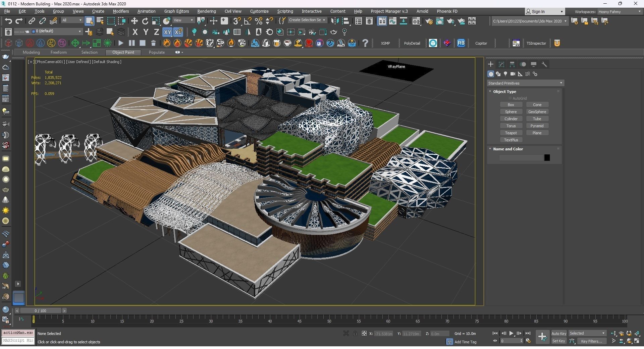The width and height of the screenshot is (644, 349).
Task: Open the Rendering menu
Action: (207, 11)
